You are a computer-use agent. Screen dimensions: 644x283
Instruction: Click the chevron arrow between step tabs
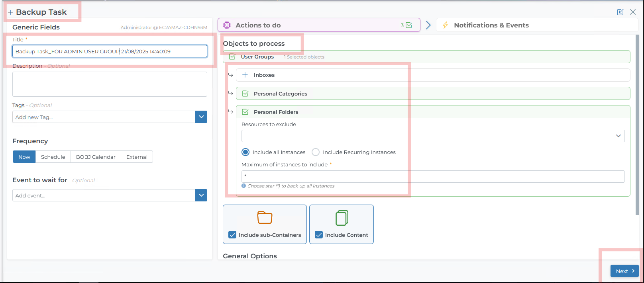[x=428, y=25]
